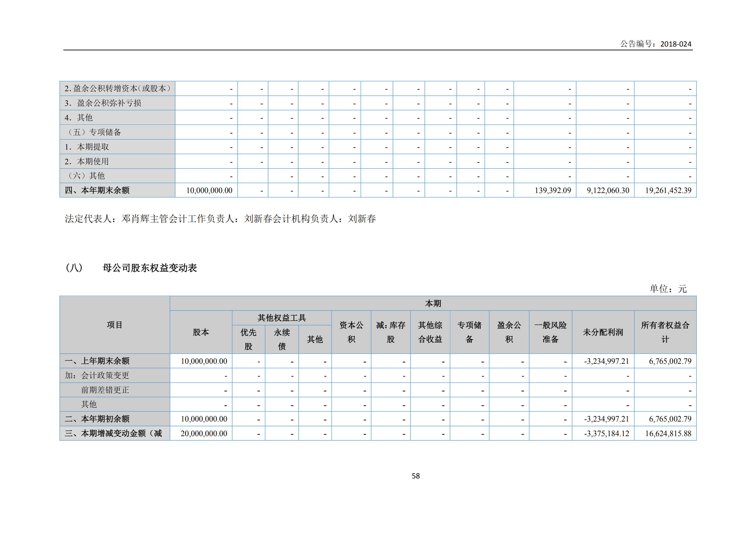
Task: Click row label 一、上年期末余额
Action: [97, 361]
